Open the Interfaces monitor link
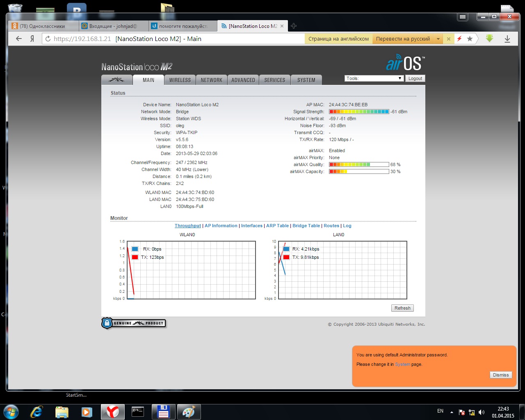 coord(252,226)
